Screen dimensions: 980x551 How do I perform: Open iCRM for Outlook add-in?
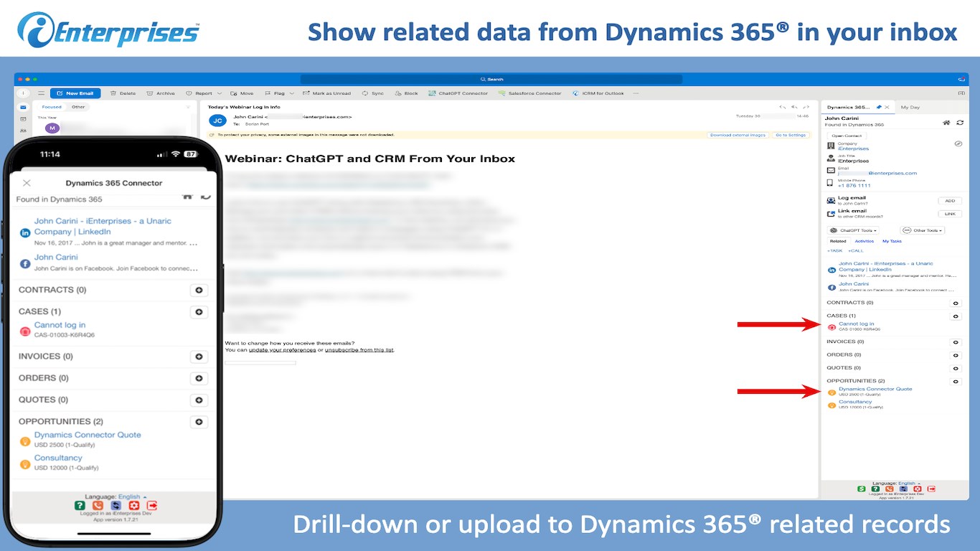[x=598, y=93]
